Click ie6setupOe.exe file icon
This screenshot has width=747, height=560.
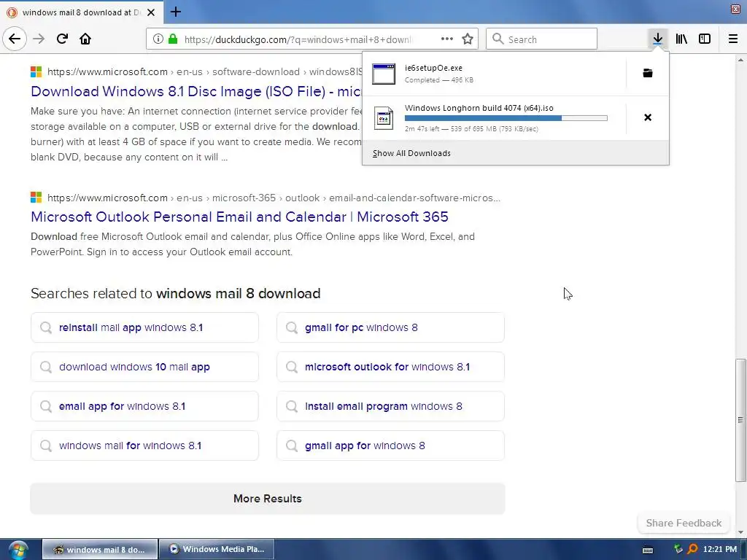(384, 74)
